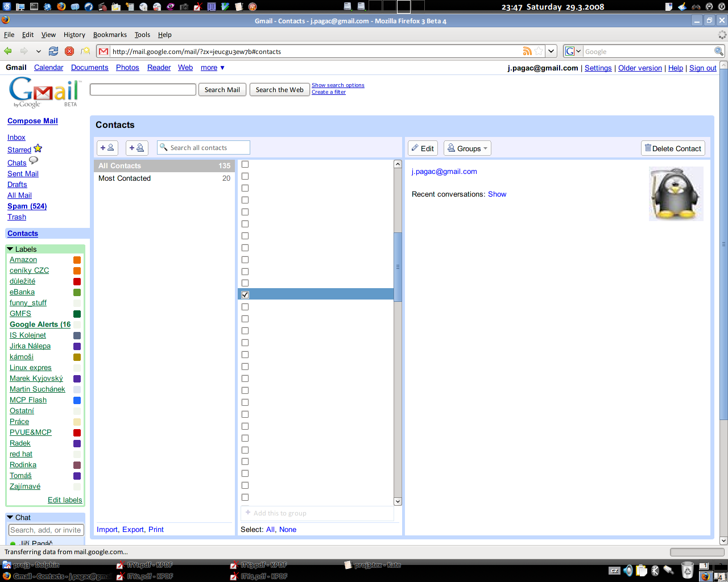The height and width of the screenshot is (582, 728).
Task: Open the File menu
Action: coord(9,35)
